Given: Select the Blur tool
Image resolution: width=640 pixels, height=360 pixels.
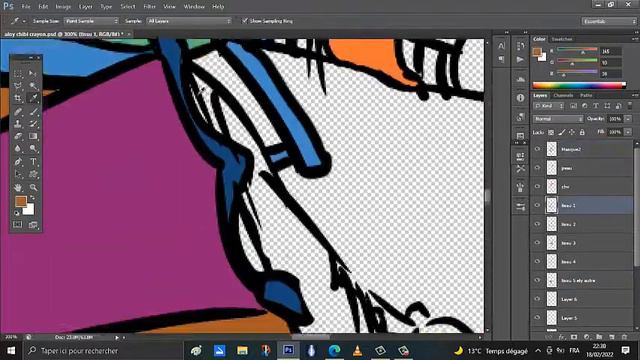Looking at the screenshot, I should [18, 149].
